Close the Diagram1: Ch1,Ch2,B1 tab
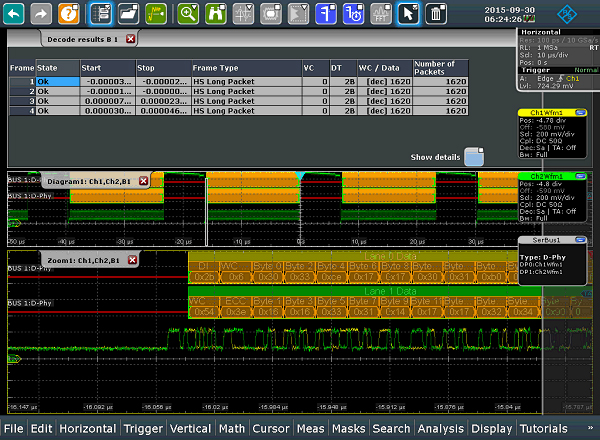Image resolution: width=600 pixels, height=440 pixels. pos(143,181)
